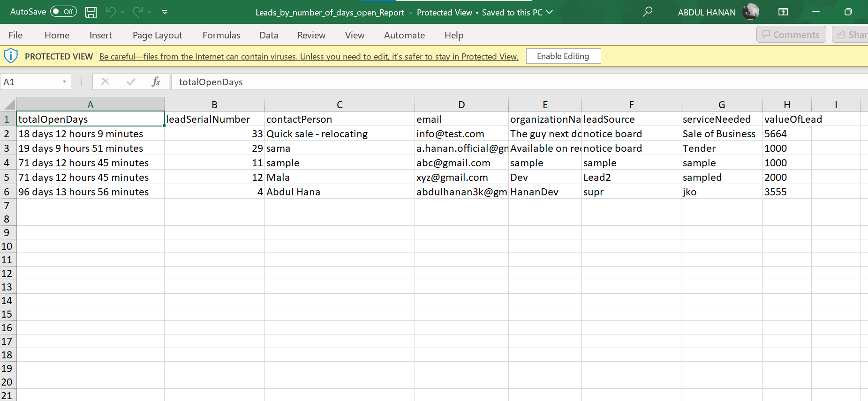Click the Undo arrow icon
868x401 pixels.
point(111,12)
